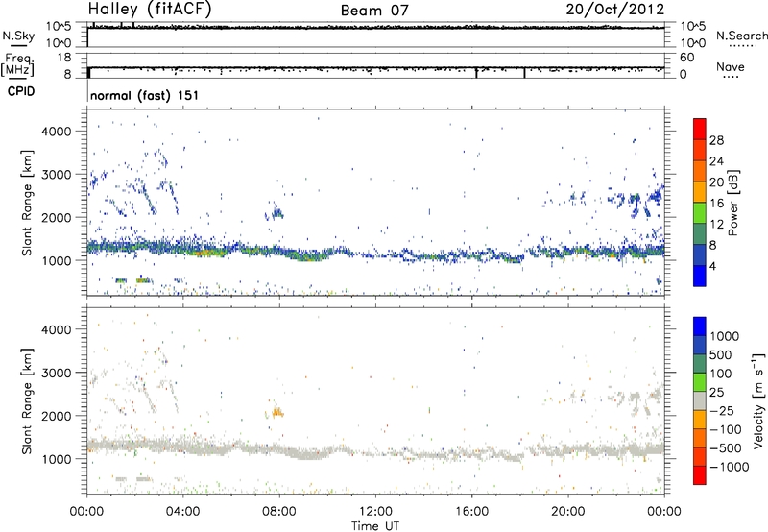Click the "Velocity [m s-1]" color bar title
This screenshot has height=532, width=768.
click(x=758, y=400)
